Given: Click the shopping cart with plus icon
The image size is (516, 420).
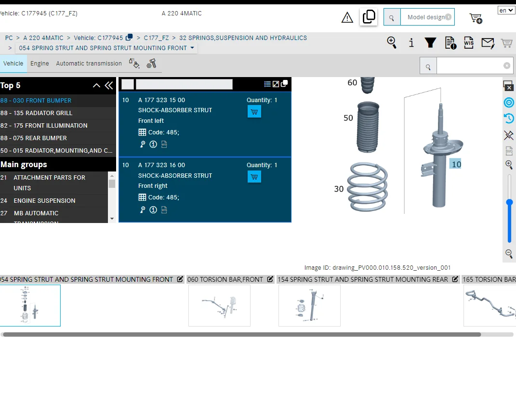Looking at the screenshot, I should (x=476, y=18).
